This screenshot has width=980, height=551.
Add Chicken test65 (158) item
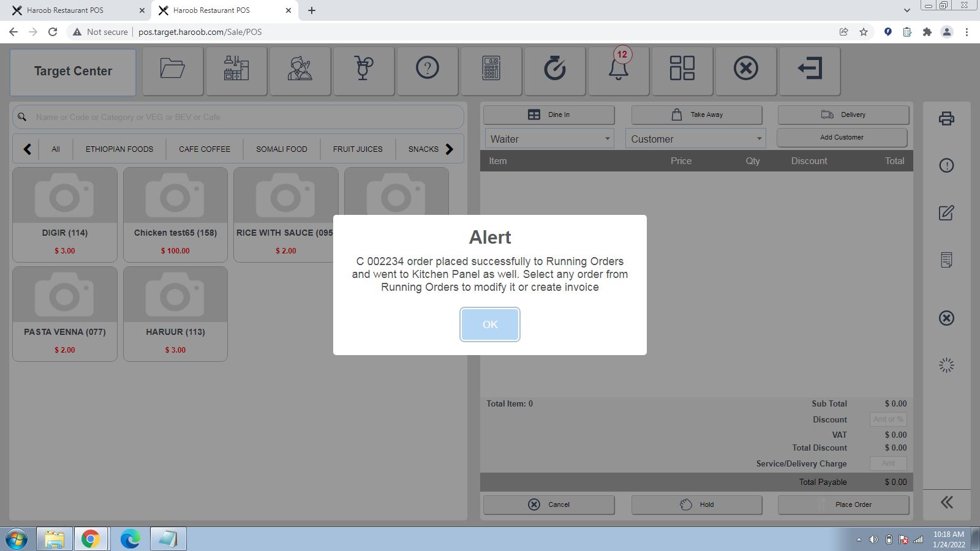175,215
